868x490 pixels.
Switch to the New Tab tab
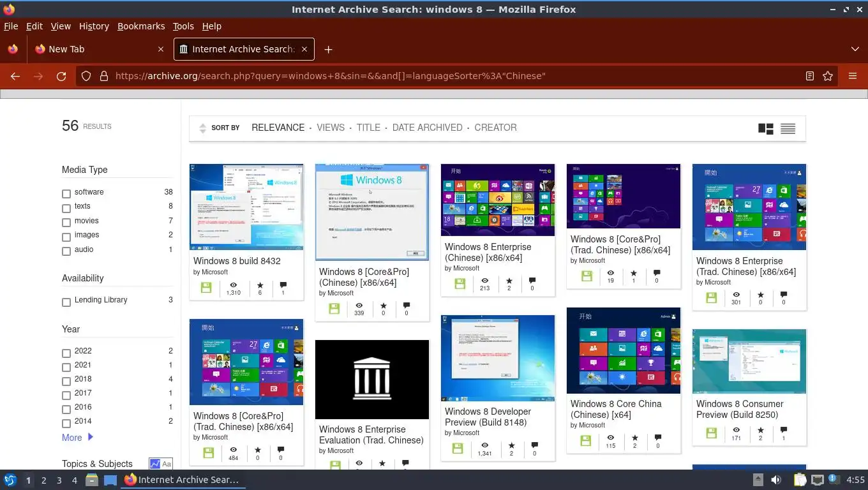click(x=98, y=49)
